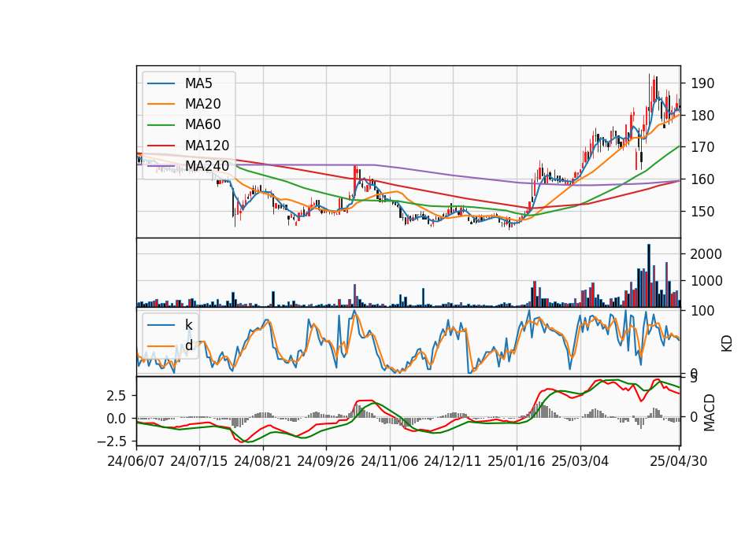
Task: Click the 25/01/16 date label
Action: tap(517, 461)
